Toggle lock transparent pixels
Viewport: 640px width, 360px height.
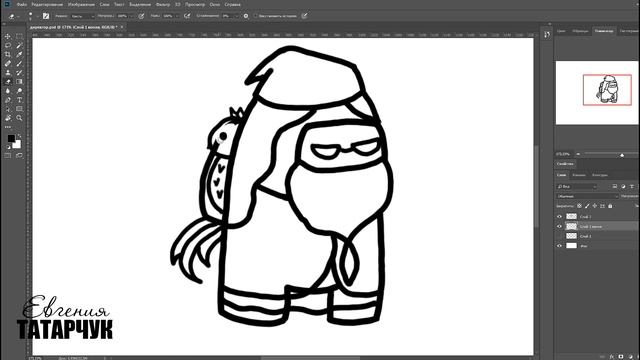(x=579, y=206)
